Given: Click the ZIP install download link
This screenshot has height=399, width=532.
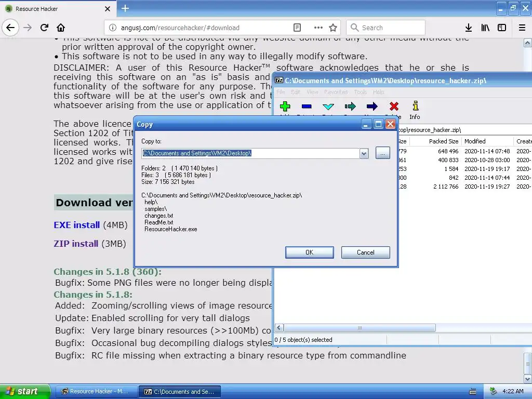Looking at the screenshot, I should (x=76, y=244).
